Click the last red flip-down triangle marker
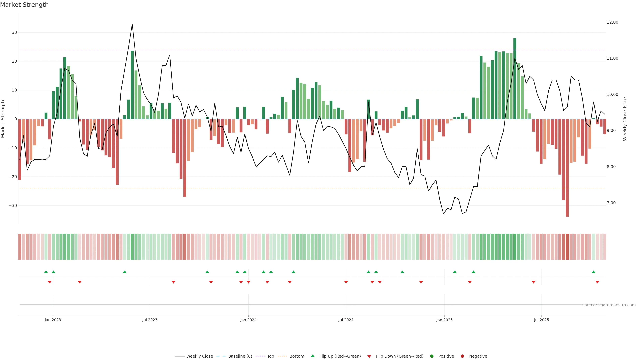 (597, 282)
